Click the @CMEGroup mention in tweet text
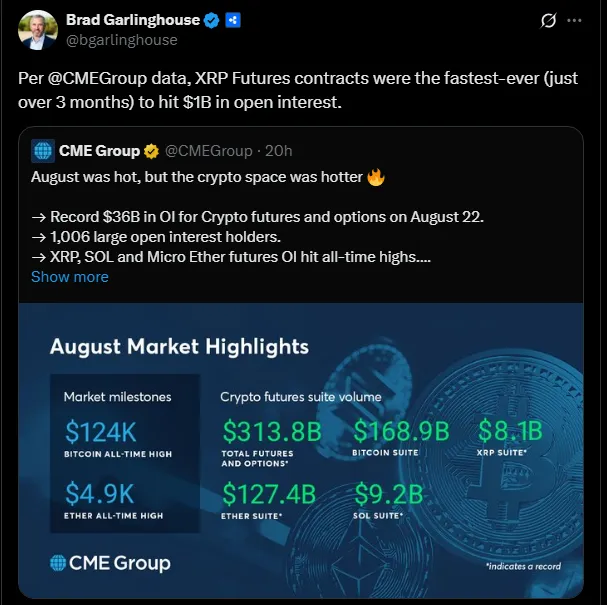This screenshot has width=607, height=605. (97, 78)
